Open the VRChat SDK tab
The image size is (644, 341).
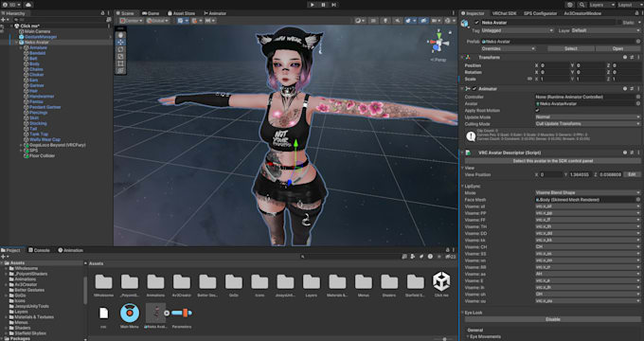[504, 13]
